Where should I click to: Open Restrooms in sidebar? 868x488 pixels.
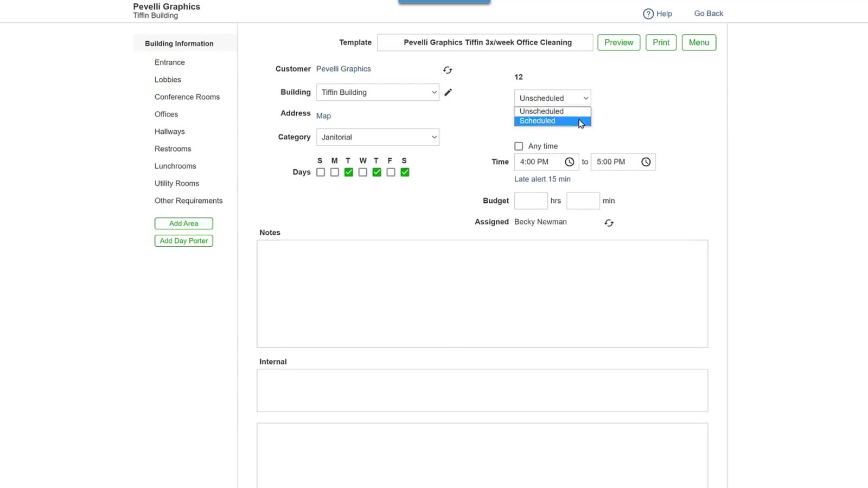click(173, 149)
